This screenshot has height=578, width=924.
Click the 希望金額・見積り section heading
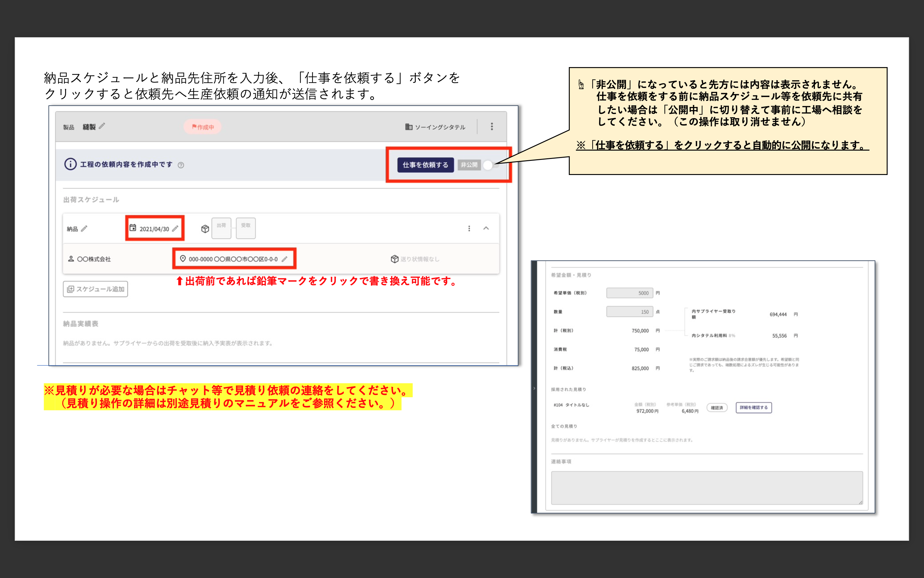pos(571,275)
